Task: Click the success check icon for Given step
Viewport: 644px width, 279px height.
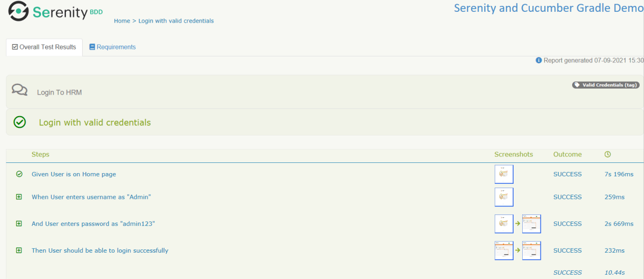Action: click(19, 174)
